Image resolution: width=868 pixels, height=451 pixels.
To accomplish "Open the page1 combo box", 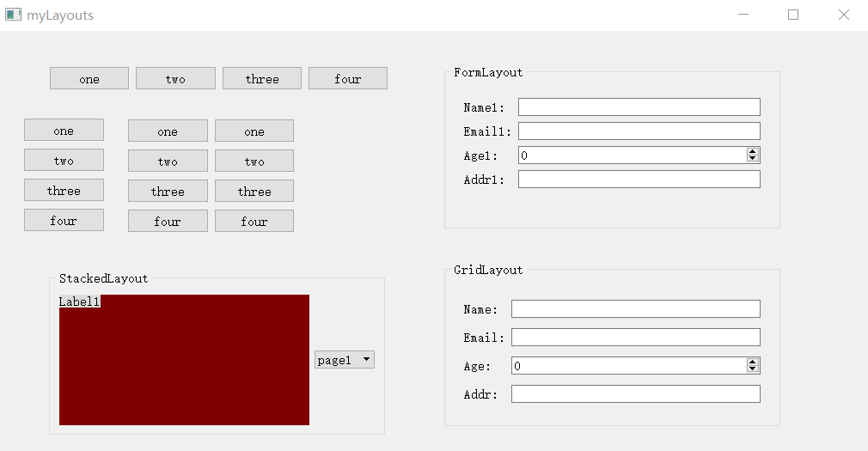I will pyautogui.click(x=345, y=360).
